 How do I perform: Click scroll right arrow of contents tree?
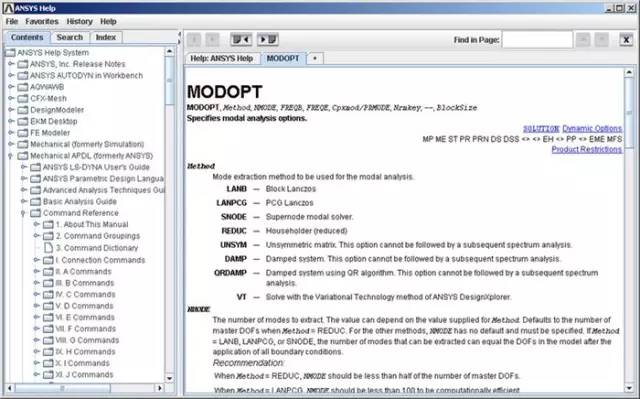coord(160,388)
